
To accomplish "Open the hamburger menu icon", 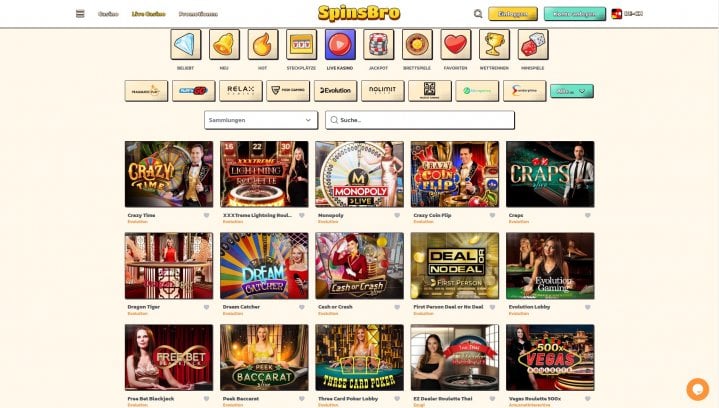I will 80,14.
